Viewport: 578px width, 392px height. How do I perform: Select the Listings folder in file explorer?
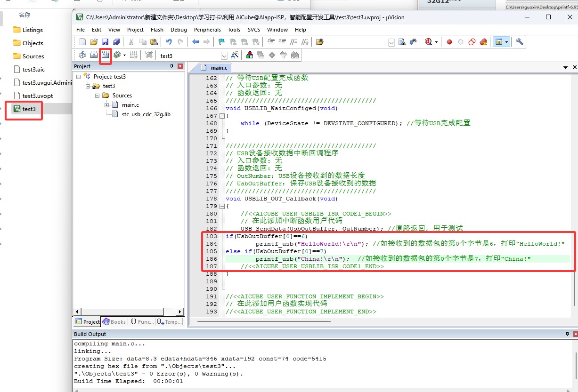click(x=33, y=30)
